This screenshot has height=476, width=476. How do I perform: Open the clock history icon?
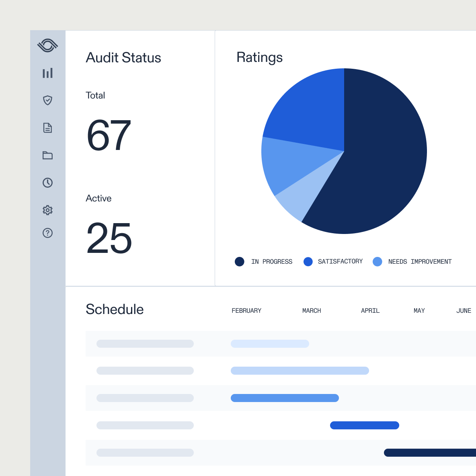click(47, 183)
